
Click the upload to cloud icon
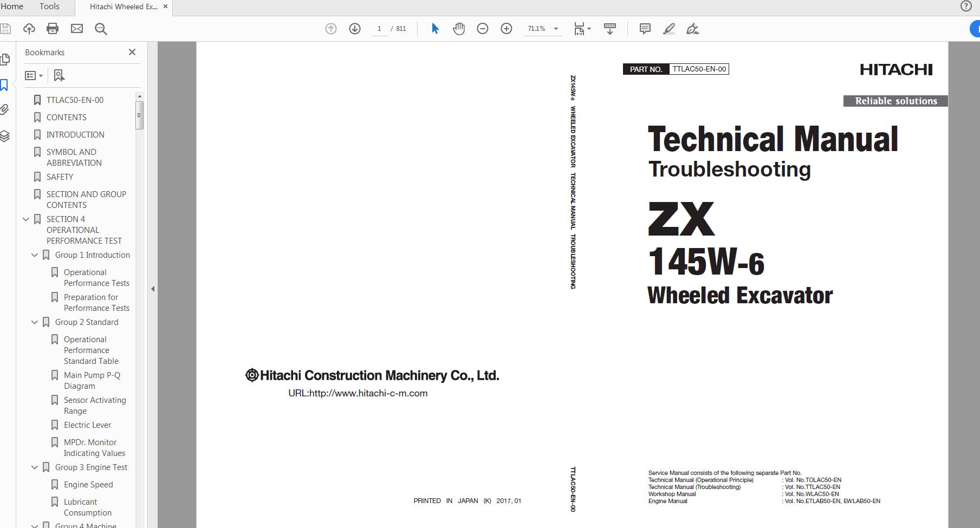(29, 29)
